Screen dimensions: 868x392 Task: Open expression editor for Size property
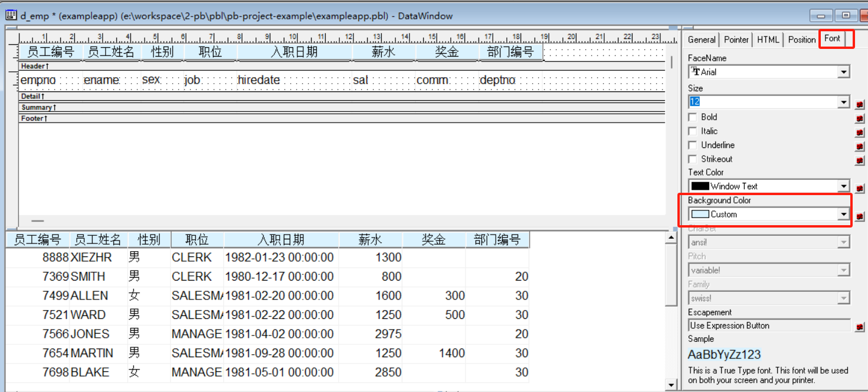[860, 104]
